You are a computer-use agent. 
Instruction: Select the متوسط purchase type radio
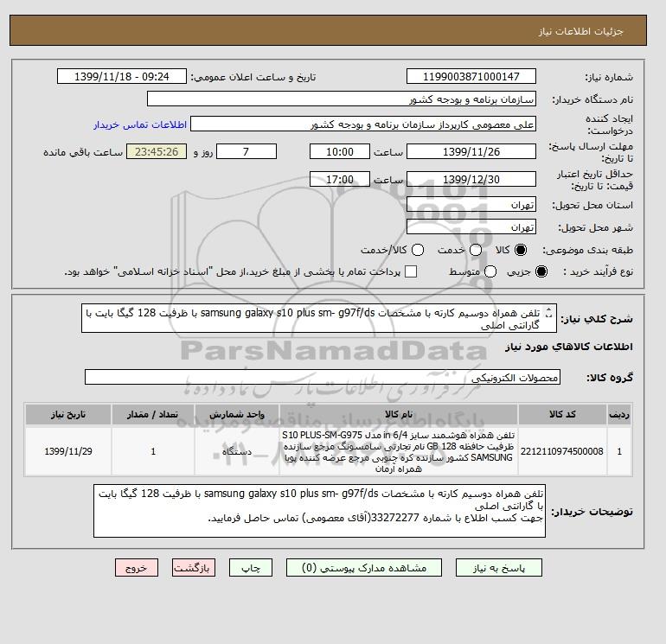[x=490, y=271]
